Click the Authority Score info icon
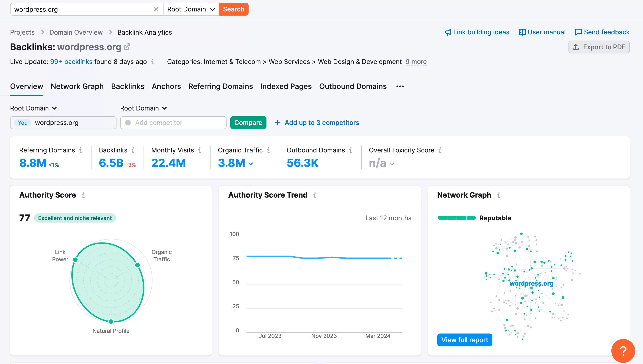 83,195
